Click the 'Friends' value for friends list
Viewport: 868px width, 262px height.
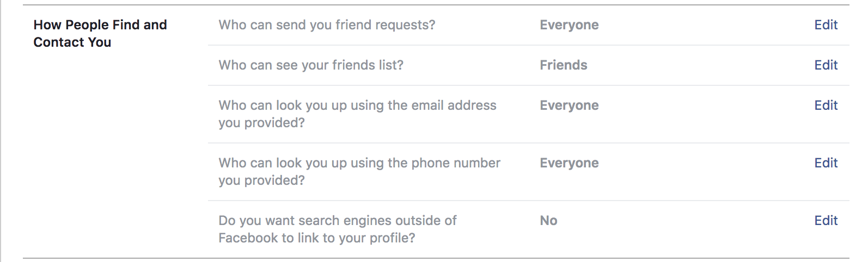pyautogui.click(x=564, y=65)
